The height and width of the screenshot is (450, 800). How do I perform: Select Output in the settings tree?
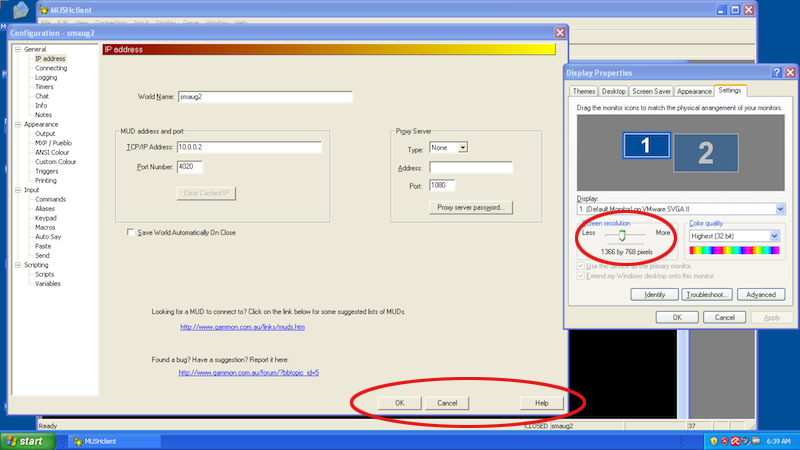click(45, 134)
